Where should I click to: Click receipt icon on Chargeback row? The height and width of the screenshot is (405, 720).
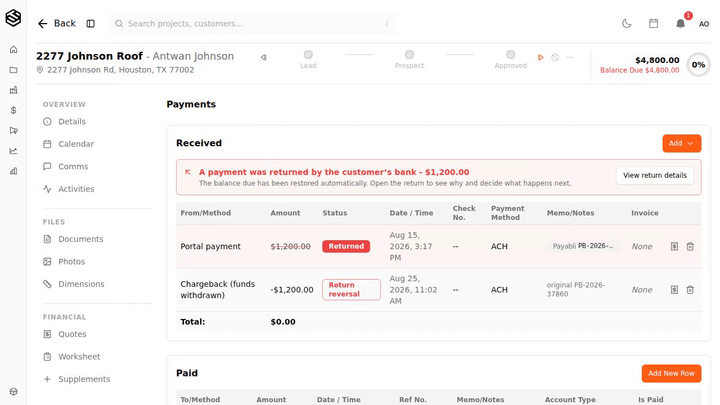674,290
